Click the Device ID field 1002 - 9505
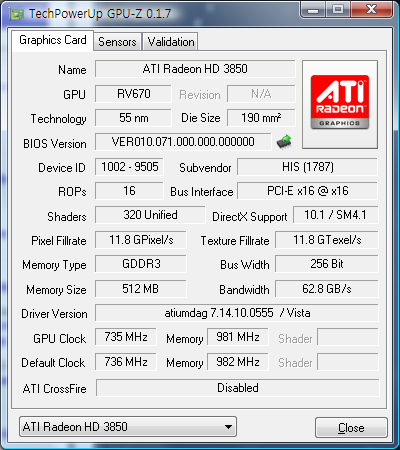The width and height of the screenshot is (400, 450). pos(129,167)
